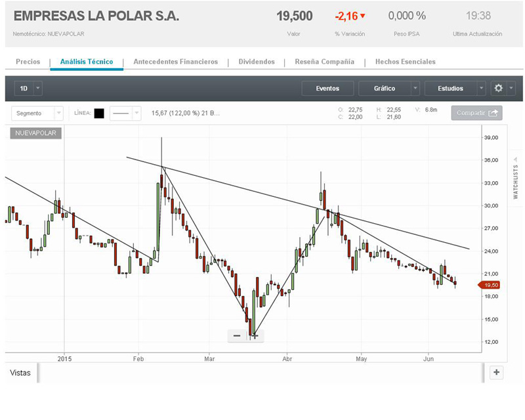Image resolution: width=525 pixels, height=420 pixels.
Task: Click the 19,500 Valor figure
Action: tap(294, 16)
